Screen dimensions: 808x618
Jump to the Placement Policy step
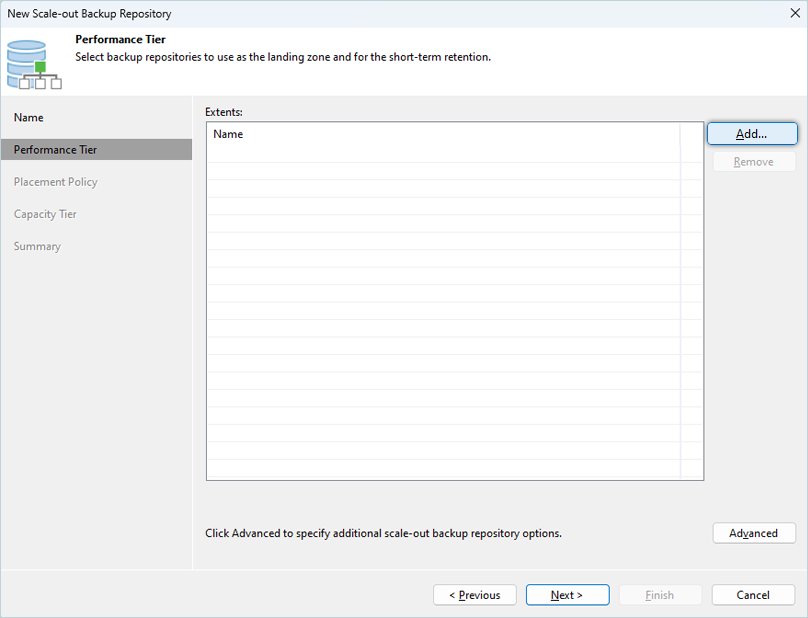pyautogui.click(x=56, y=182)
